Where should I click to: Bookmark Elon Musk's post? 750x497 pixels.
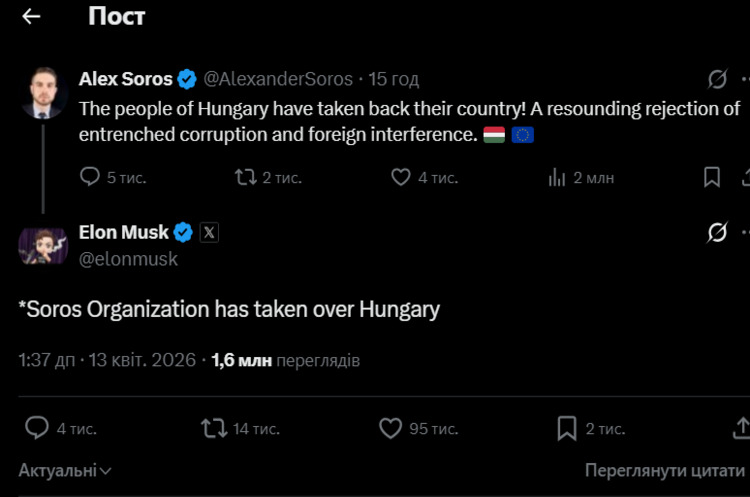[x=567, y=428]
